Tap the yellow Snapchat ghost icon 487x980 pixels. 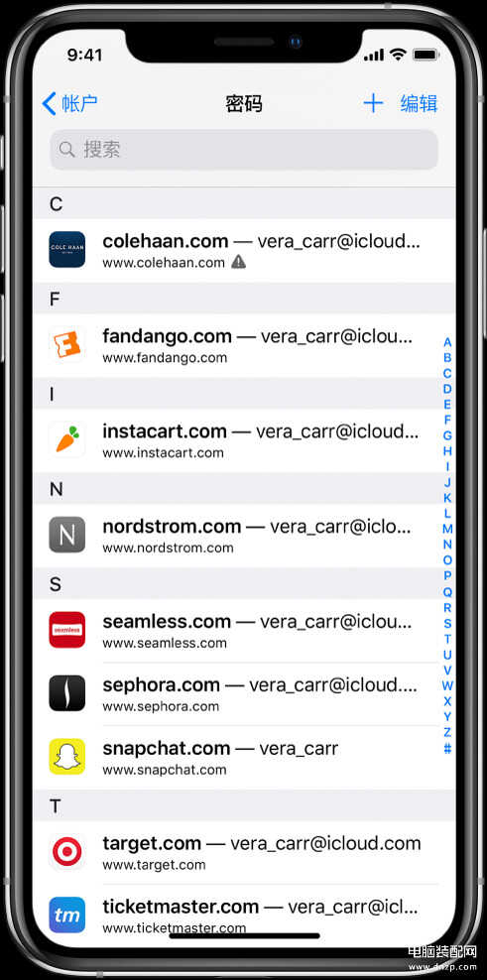pos(66,756)
